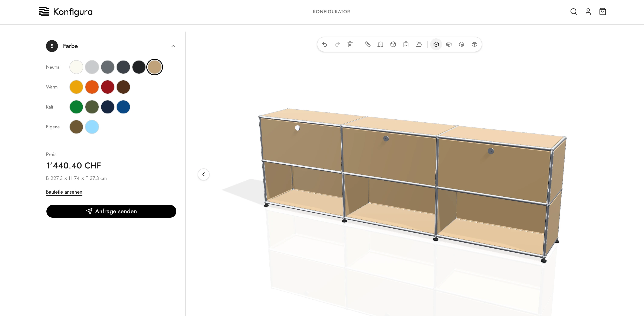Image resolution: width=644 pixels, height=316 pixels.
Task: Click the Konfigura logo
Action: tap(66, 12)
